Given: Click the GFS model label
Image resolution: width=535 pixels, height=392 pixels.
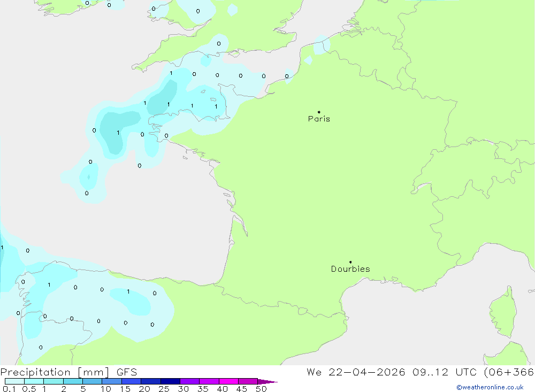Looking at the screenshot, I should click(127, 372).
